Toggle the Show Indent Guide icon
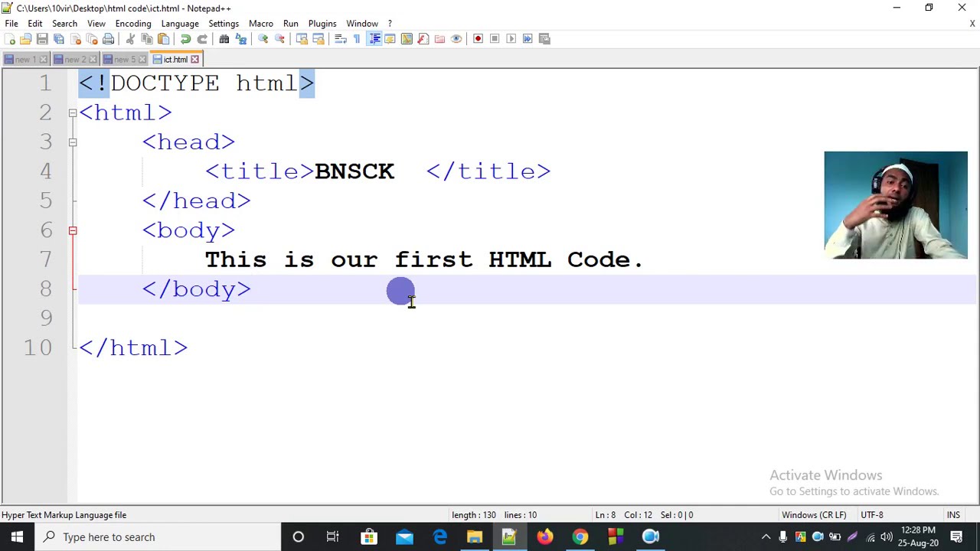This screenshot has width=980, height=551. 374,39
